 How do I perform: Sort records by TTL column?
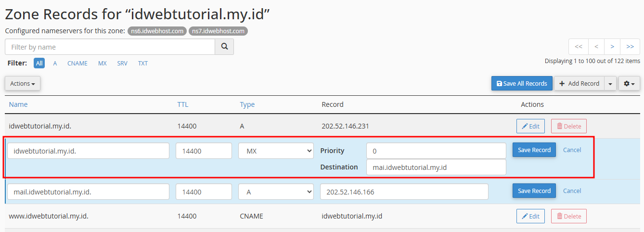pyautogui.click(x=183, y=104)
